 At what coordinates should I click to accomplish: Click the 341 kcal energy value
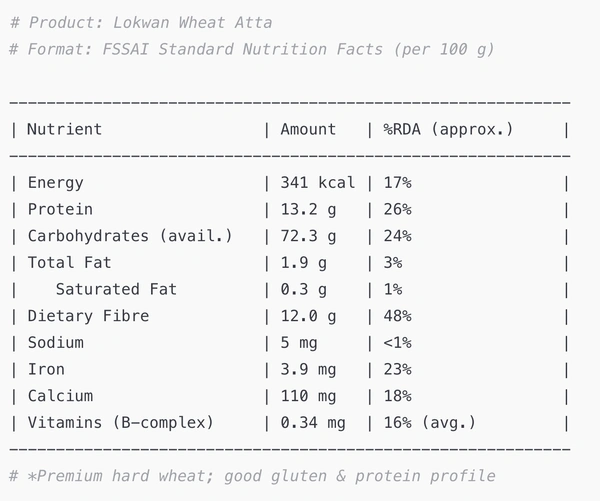tap(312, 183)
